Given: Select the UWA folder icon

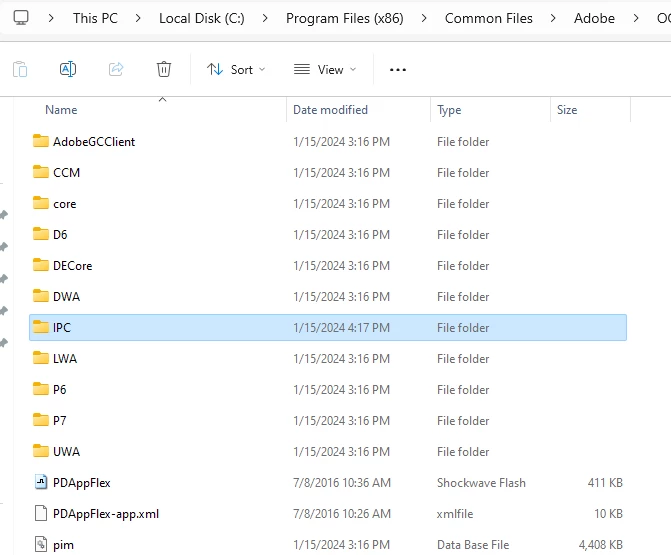Looking at the screenshot, I should pos(41,451).
